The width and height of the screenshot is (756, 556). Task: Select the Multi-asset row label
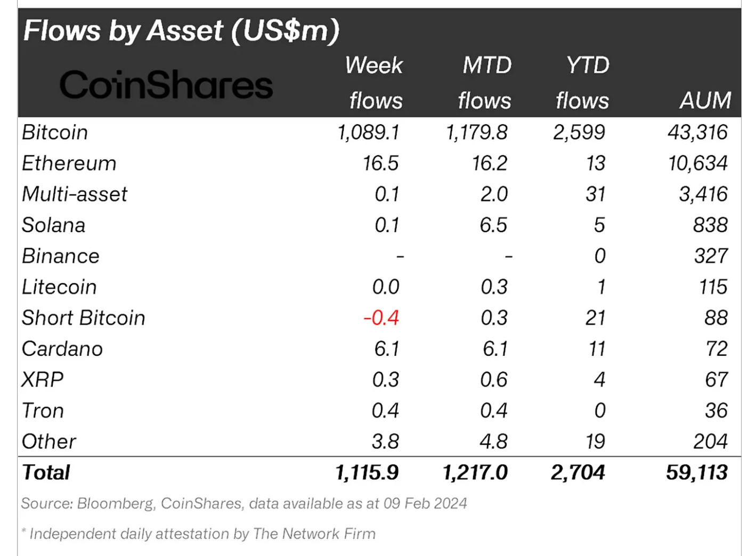pyautogui.click(x=75, y=194)
